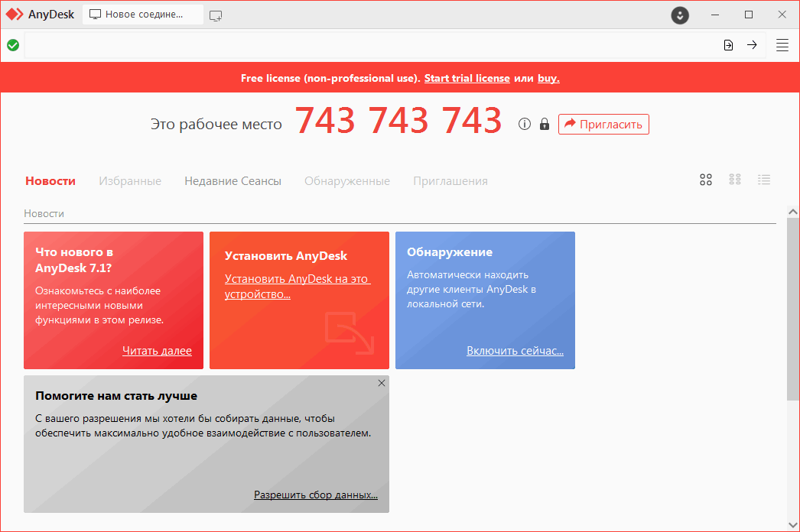Click the Обнаружение card heading

pos(450,252)
